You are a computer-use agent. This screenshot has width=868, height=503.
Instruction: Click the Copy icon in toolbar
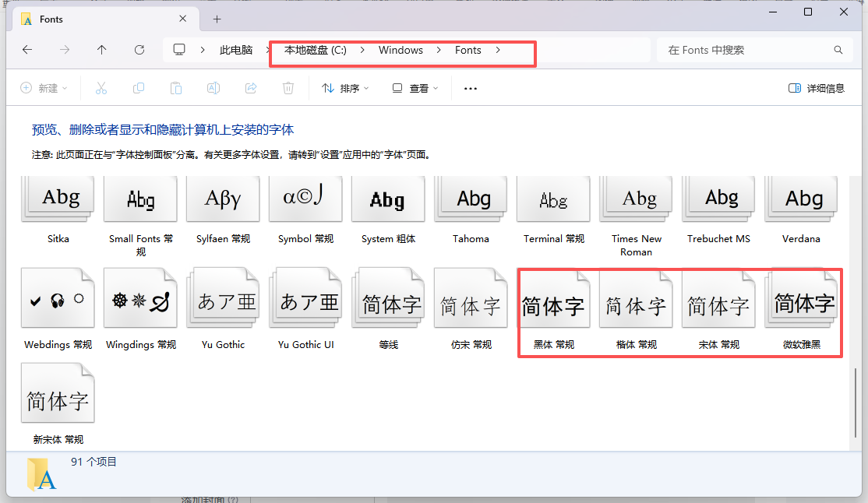click(x=139, y=88)
